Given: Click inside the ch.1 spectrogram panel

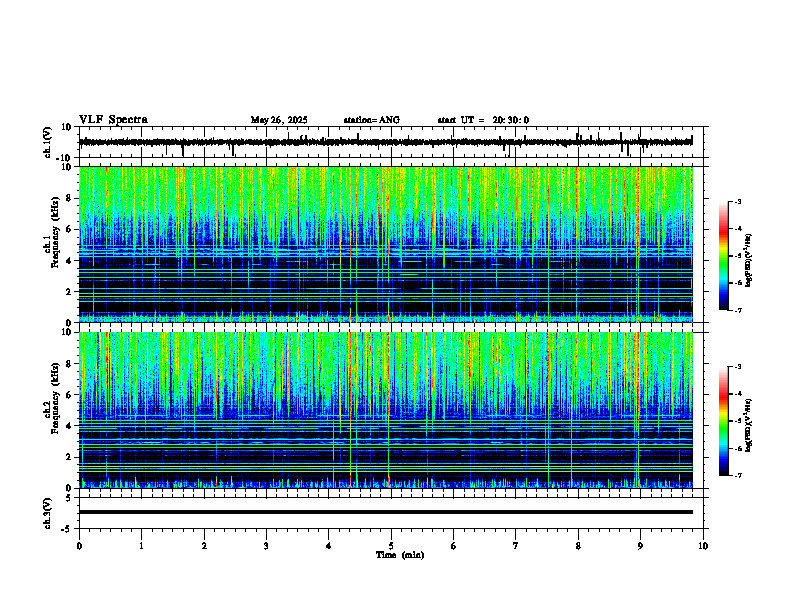Looking at the screenshot, I should click(x=385, y=244).
